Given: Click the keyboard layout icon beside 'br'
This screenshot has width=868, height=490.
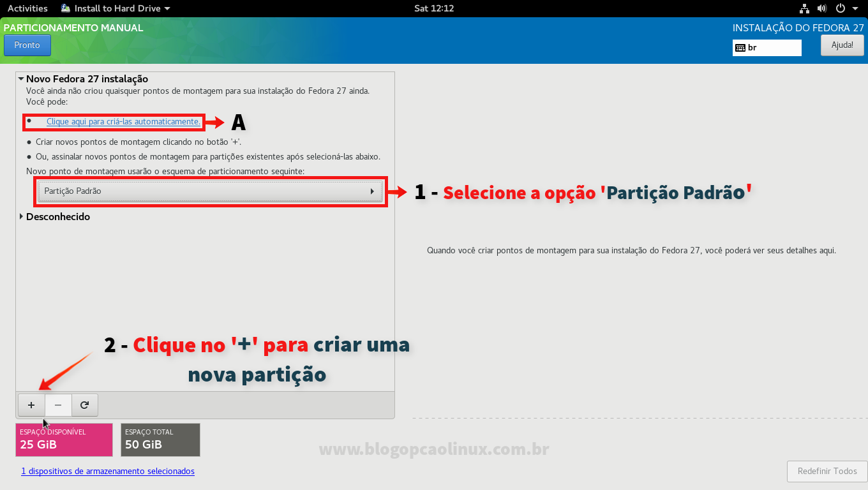Looking at the screenshot, I should coord(740,48).
